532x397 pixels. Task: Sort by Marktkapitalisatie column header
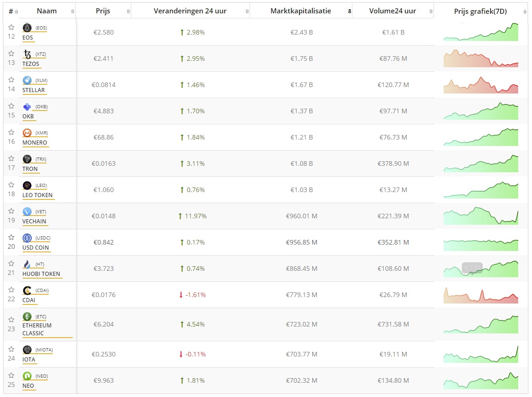[300, 11]
